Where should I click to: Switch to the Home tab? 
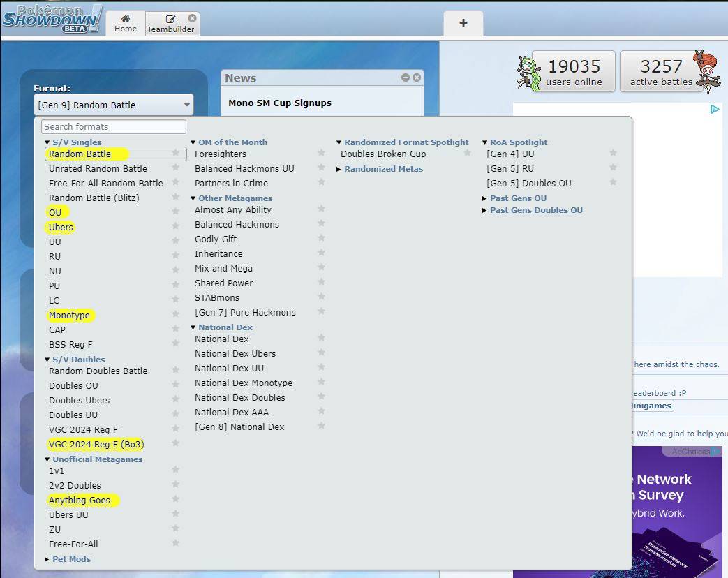(x=126, y=23)
